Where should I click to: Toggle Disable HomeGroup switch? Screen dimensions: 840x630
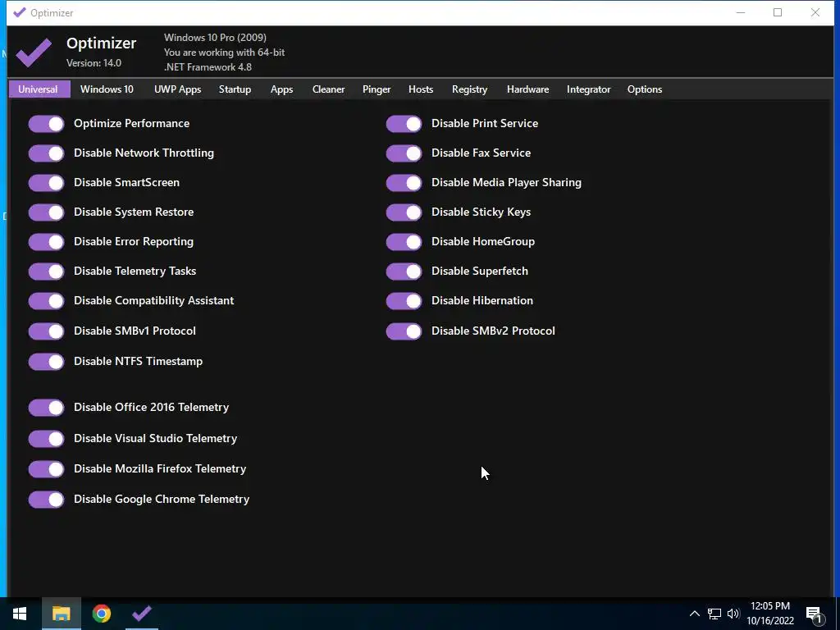click(404, 242)
